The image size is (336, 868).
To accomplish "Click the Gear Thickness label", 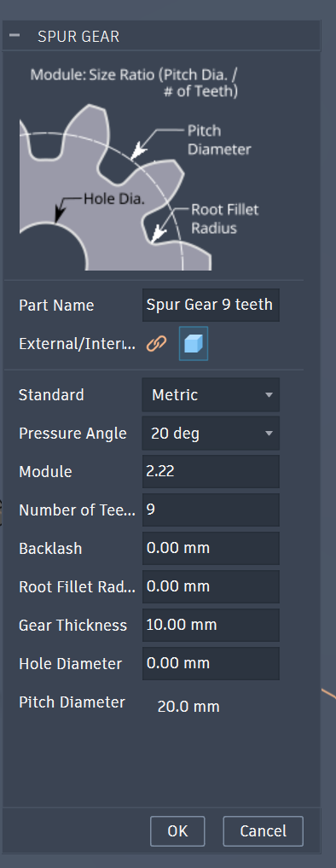I will pyautogui.click(x=73, y=626).
